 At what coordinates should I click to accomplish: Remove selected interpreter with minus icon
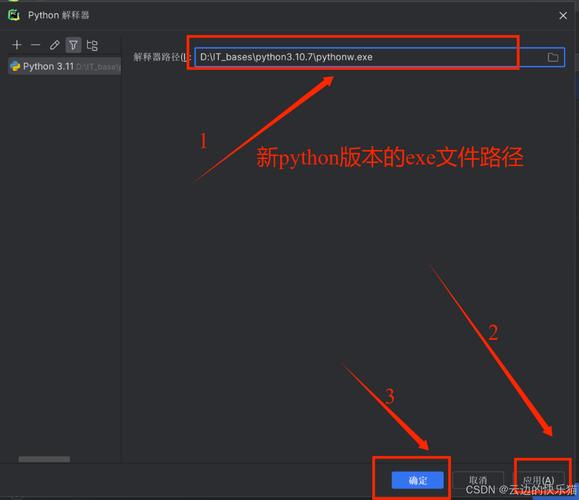[x=35, y=45]
